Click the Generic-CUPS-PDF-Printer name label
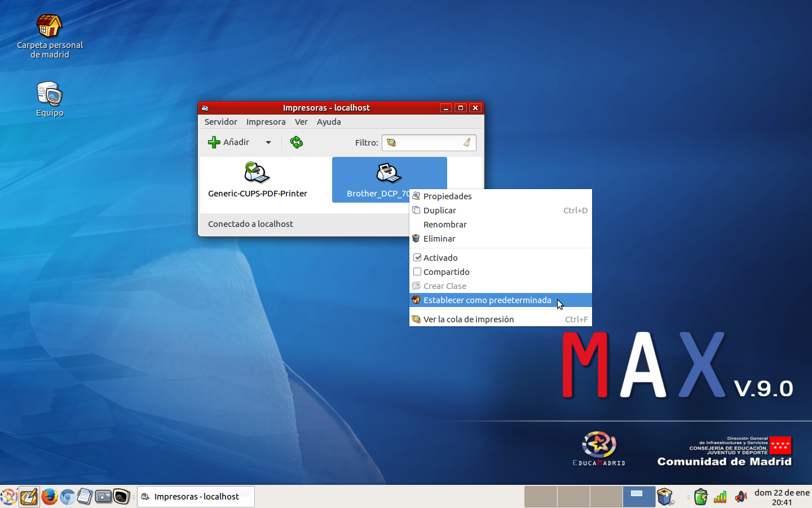Viewport: 812px width, 508px height. coord(257,194)
